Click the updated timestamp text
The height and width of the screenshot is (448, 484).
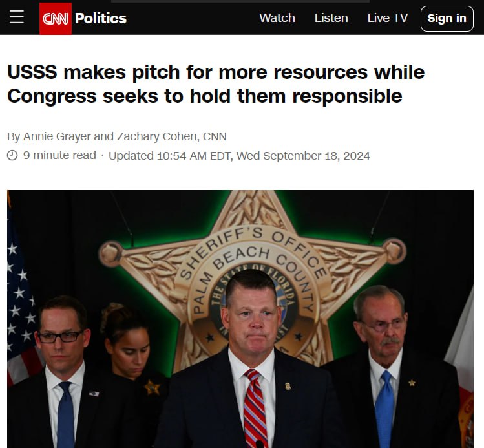[239, 156]
